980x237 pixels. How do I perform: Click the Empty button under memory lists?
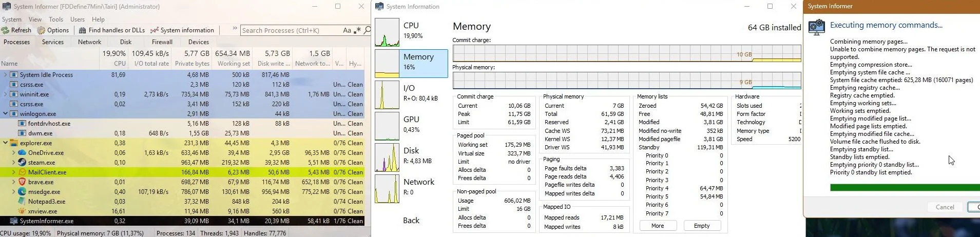click(x=702, y=226)
